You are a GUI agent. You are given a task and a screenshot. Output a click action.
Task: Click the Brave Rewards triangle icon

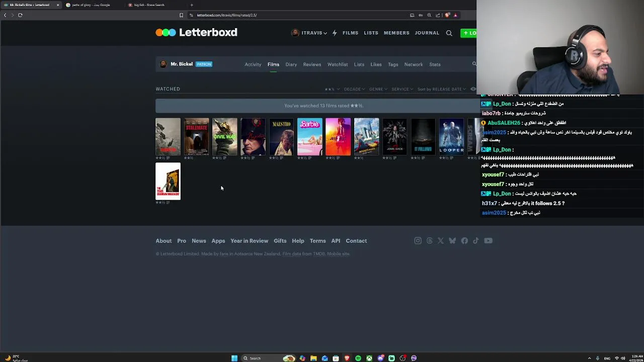point(455,15)
